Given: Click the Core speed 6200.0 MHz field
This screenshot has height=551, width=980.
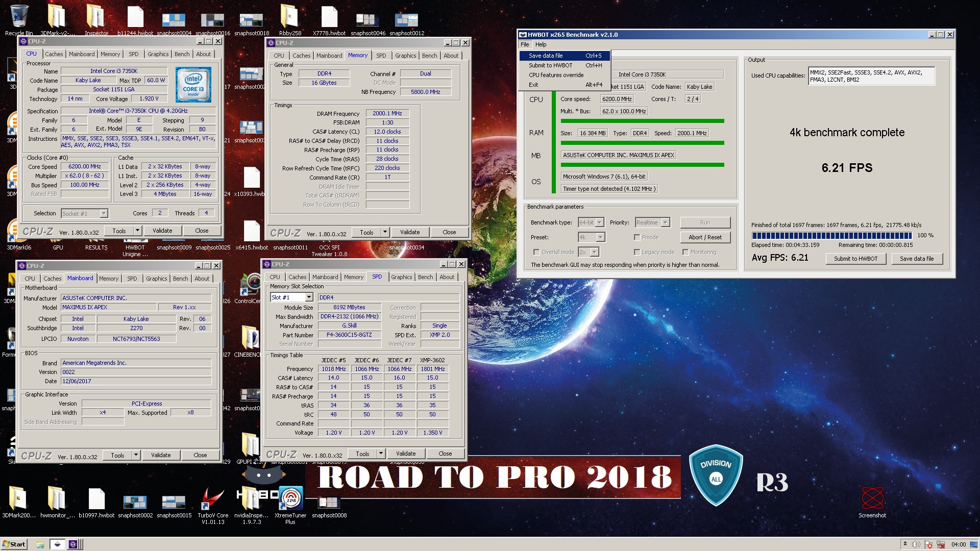Looking at the screenshot, I should click(x=617, y=99).
